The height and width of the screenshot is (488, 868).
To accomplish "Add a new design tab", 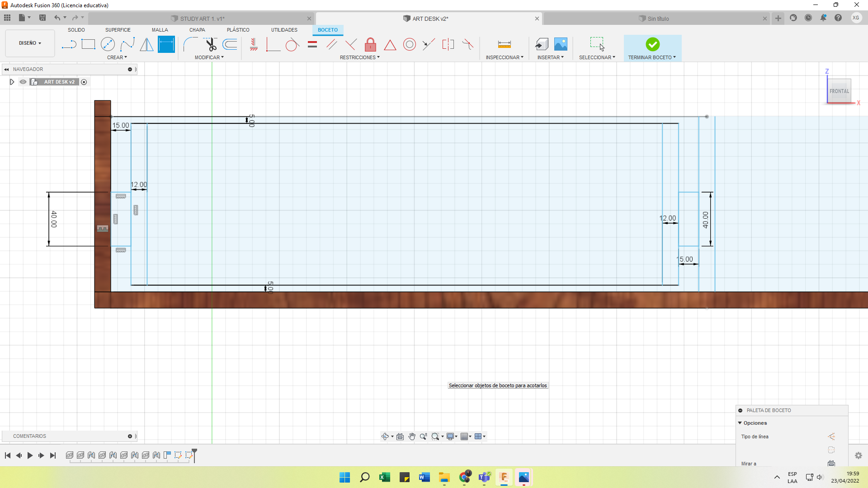I will [x=778, y=18].
